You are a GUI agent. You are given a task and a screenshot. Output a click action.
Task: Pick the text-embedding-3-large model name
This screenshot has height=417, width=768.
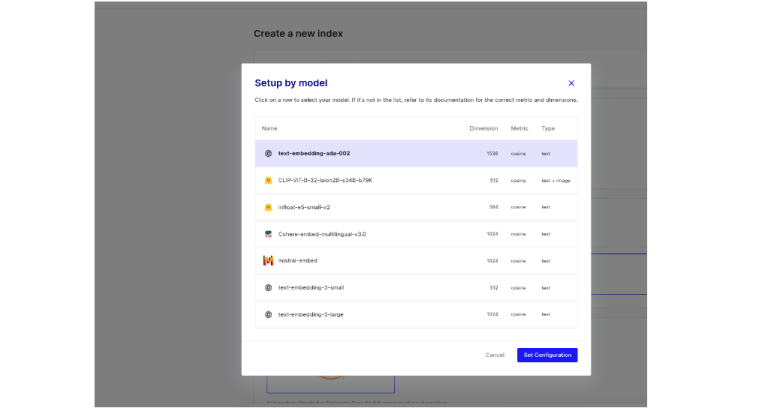310,314
